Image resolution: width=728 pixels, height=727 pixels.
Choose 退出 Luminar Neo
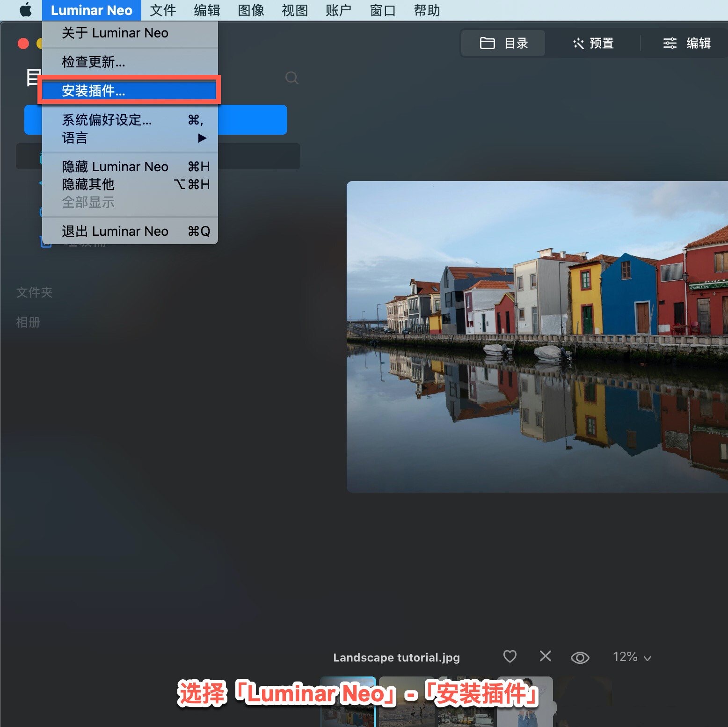pos(130,231)
